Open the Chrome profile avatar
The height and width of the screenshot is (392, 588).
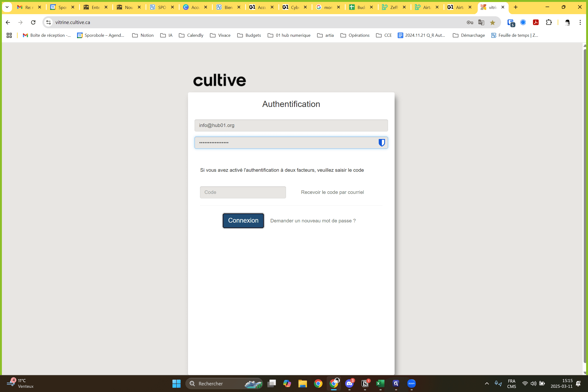568,22
